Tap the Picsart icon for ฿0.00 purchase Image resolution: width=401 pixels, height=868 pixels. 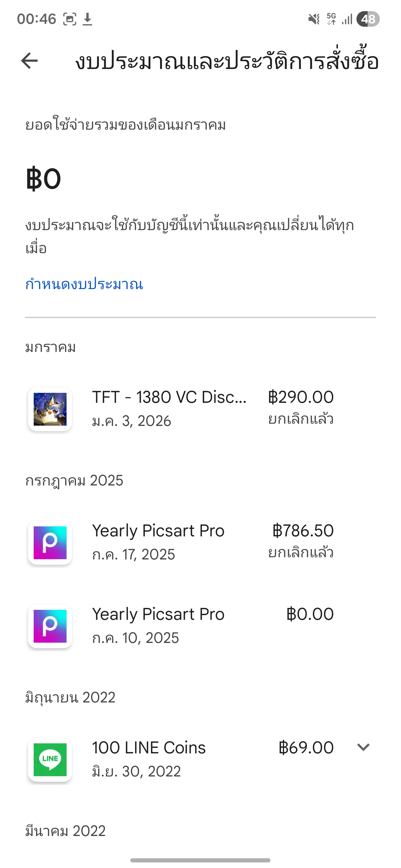point(50,626)
